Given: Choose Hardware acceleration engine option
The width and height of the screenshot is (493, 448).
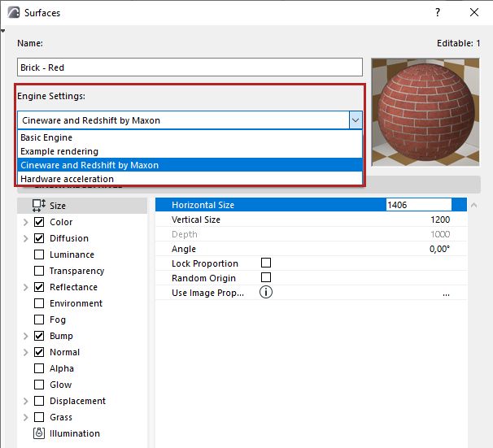Looking at the screenshot, I should click(190, 179).
